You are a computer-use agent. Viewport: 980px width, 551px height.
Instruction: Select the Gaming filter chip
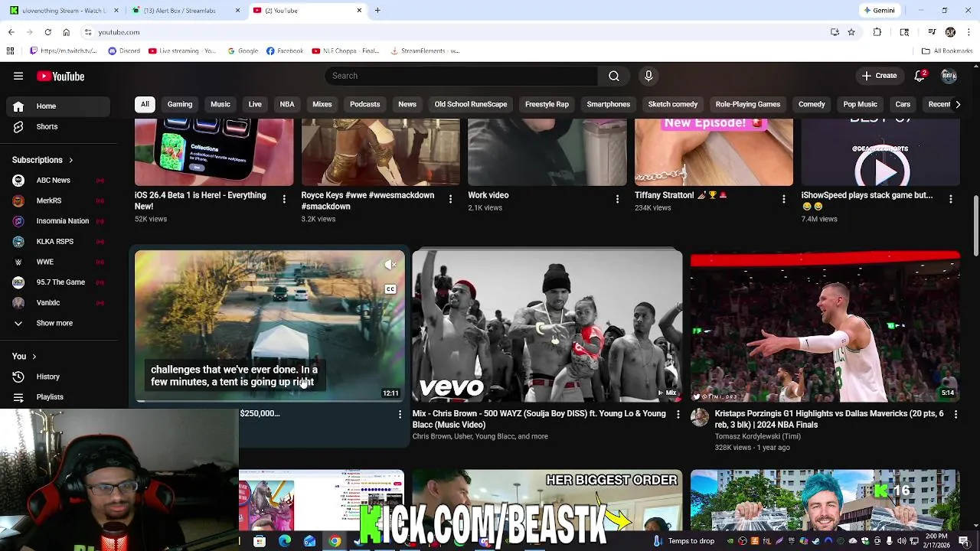[180, 104]
